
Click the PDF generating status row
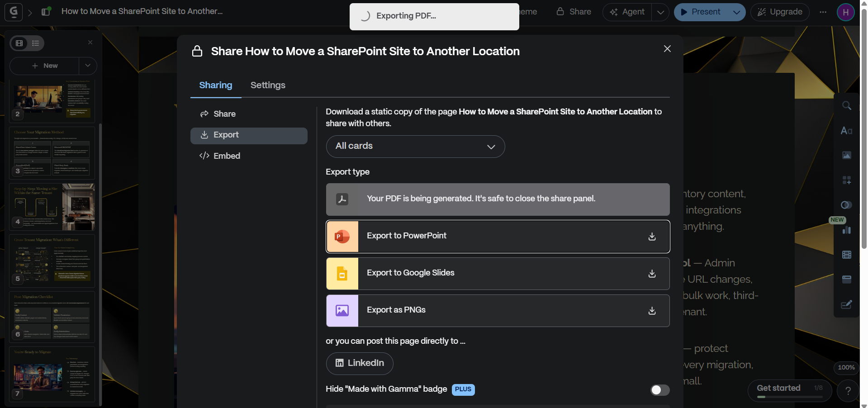click(x=498, y=199)
